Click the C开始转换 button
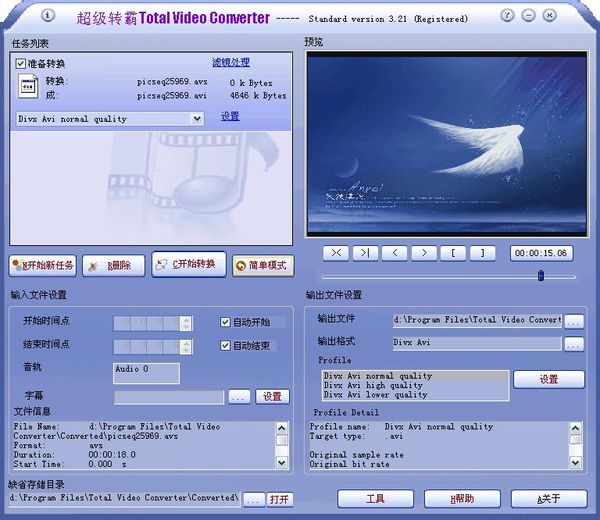The width and height of the screenshot is (600, 520). pyautogui.click(x=189, y=264)
